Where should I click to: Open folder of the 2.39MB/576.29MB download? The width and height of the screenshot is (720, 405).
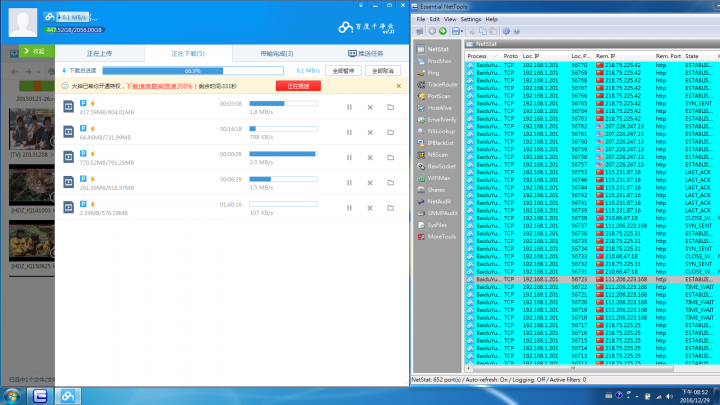[x=390, y=208]
